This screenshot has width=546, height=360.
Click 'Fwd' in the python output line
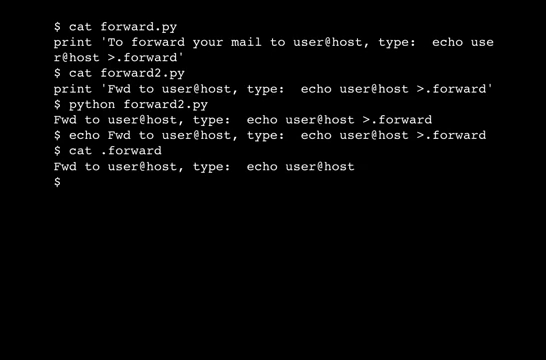(x=65, y=120)
